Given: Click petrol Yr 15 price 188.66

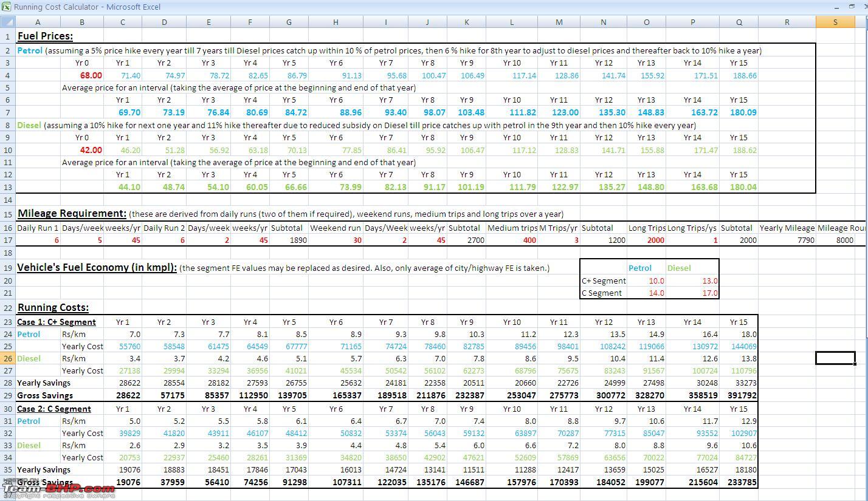Looking at the screenshot, I should 745,75.
